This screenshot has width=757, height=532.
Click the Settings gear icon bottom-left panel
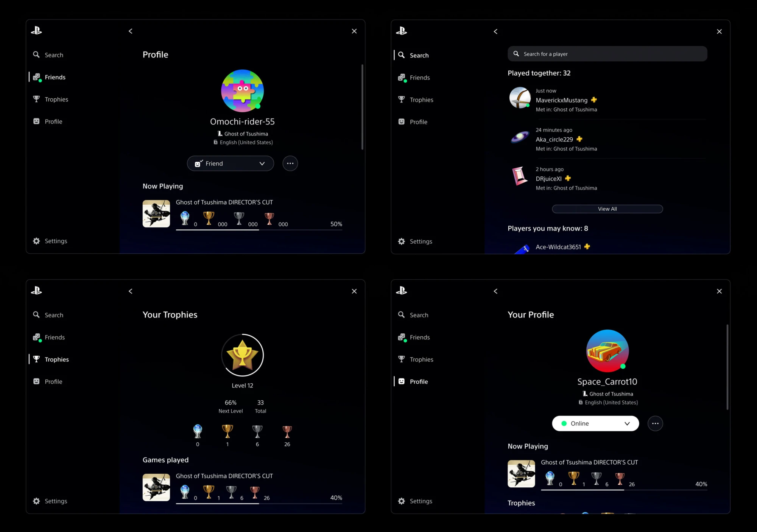click(x=36, y=501)
